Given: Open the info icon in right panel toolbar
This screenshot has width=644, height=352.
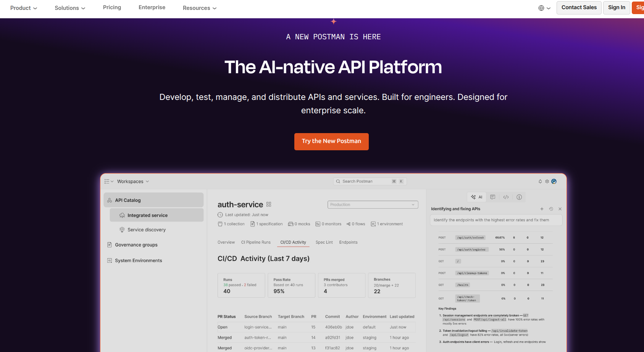Looking at the screenshot, I should [x=519, y=197].
